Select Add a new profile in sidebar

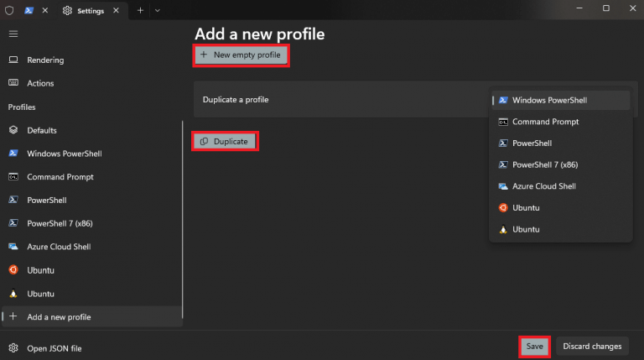tap(91, 317)
